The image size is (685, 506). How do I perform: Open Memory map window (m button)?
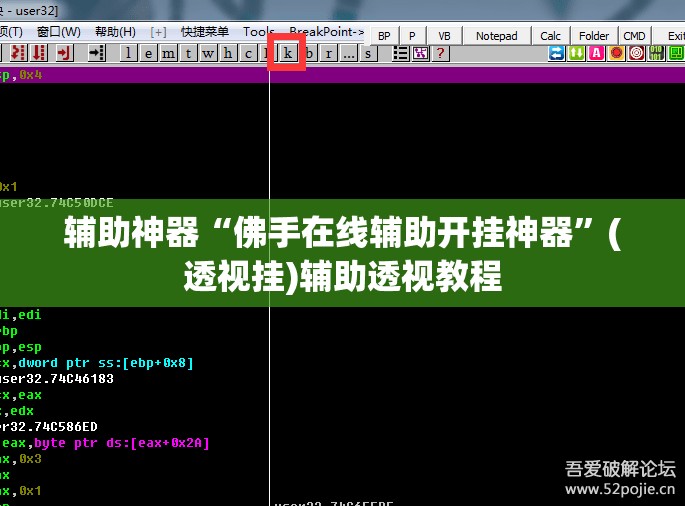tap(168, 53)
